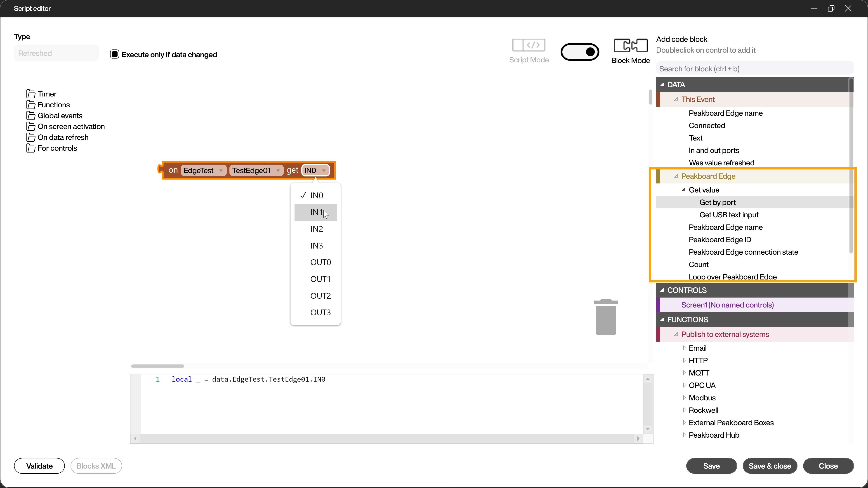The width and height of the screenshot is (868, 488).
Task: Select IN1 from the port dropdown
Action: [x=316, y=212]
